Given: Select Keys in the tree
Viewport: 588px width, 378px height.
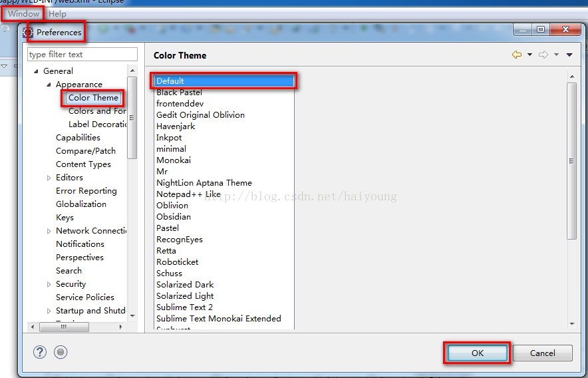Looking at the screenshot, I should 65,218.
